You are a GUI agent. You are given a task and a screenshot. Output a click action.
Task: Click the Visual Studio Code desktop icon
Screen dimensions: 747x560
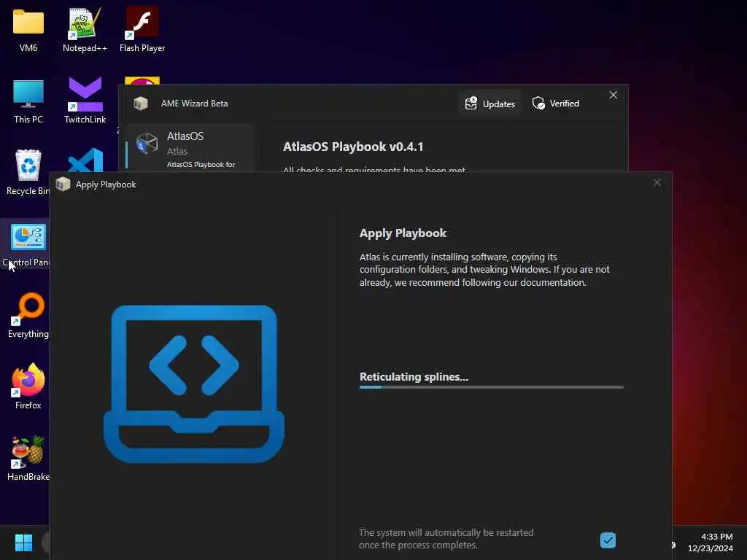pos(85,160)
